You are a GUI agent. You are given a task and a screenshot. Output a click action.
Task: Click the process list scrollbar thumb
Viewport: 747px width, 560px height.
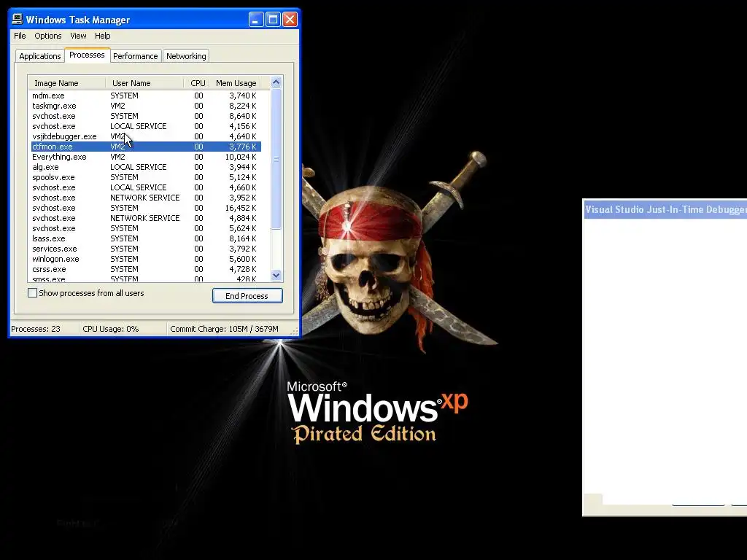[x=276, y=159]
